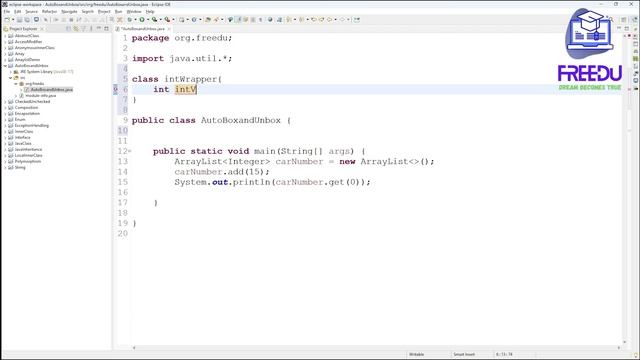Expand the Polymorphism project

(x=5, y=161)
